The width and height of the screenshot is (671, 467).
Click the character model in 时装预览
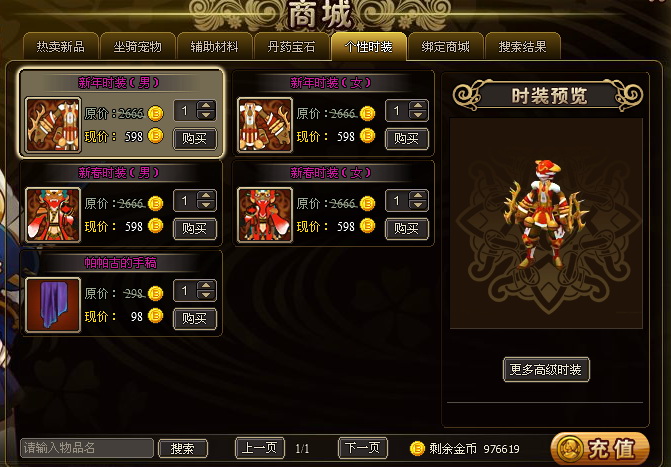pyautogui.click(x=544, y=214)
